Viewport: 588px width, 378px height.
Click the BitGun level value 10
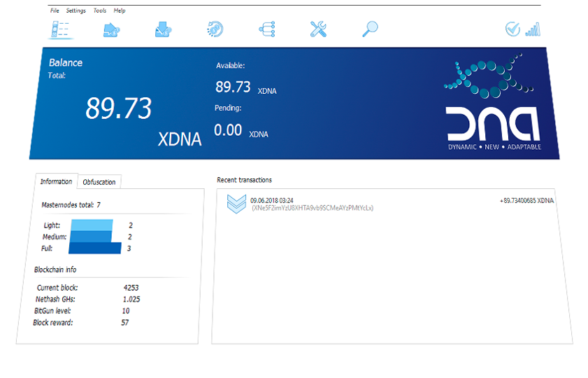126,311
